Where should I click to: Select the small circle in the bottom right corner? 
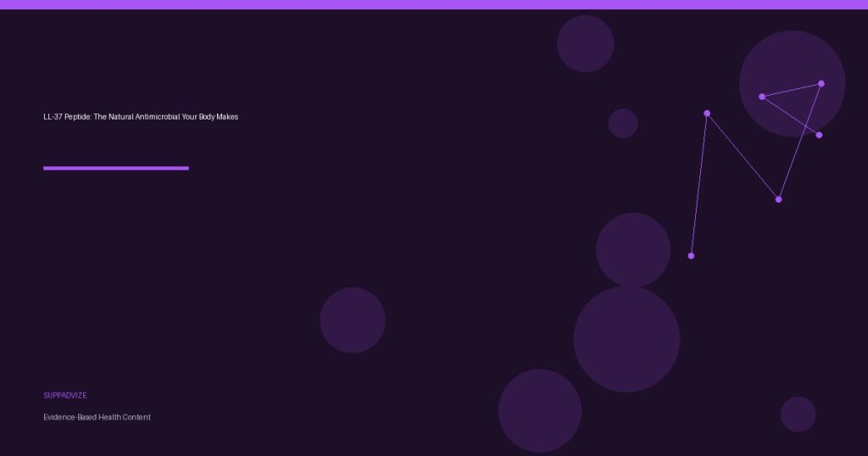[x=798, y=414]
